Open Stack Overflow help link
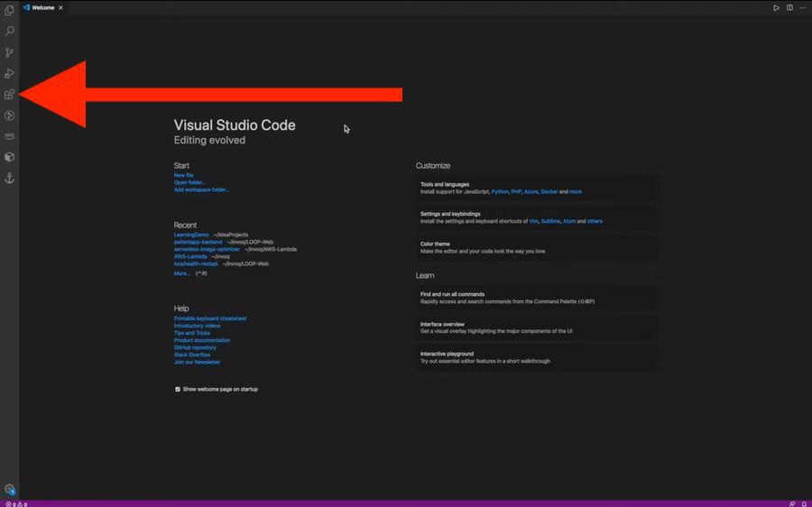The width and height of the screenshot is (812, 507). 192,355
